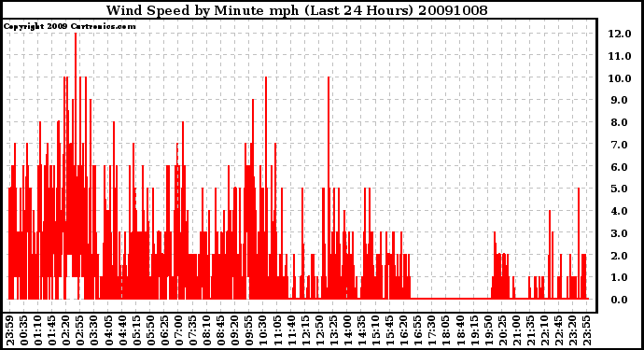Click the 14:35 time label
The image size is (644, 350).
point(361,331)
